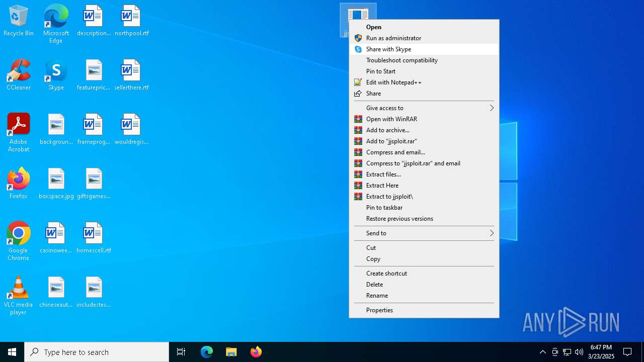644x362 pixels.
Task: Expand the Send to submenu
Action: click(x=424, y=233)
